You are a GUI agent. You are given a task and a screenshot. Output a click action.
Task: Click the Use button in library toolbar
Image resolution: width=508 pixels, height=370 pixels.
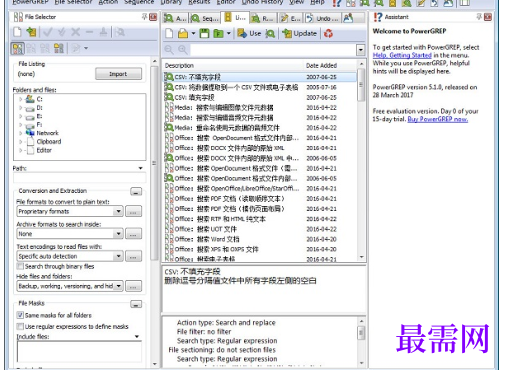249,33
